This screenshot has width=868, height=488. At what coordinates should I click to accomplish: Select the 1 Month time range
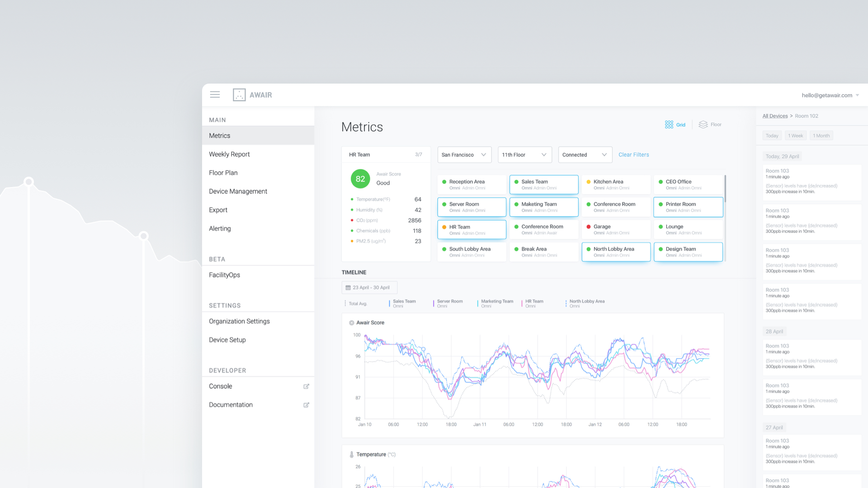click(821, 135)
